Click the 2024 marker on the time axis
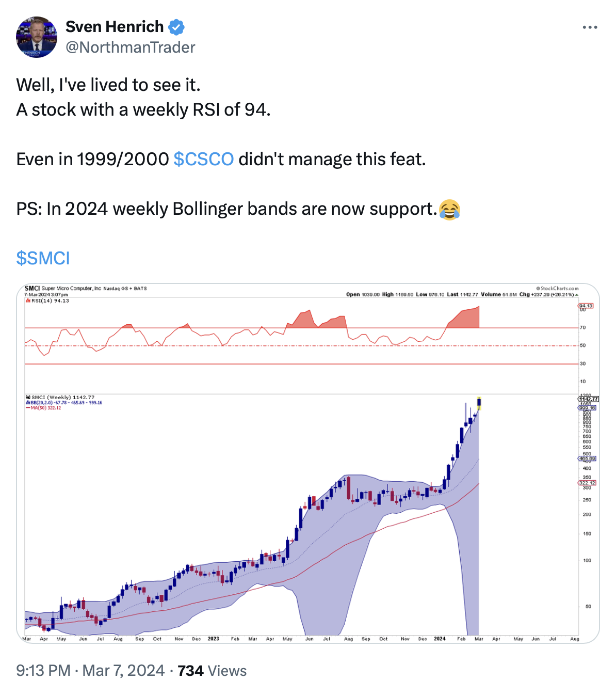This screenshot has height=696, width=616. tap(440, 639)
